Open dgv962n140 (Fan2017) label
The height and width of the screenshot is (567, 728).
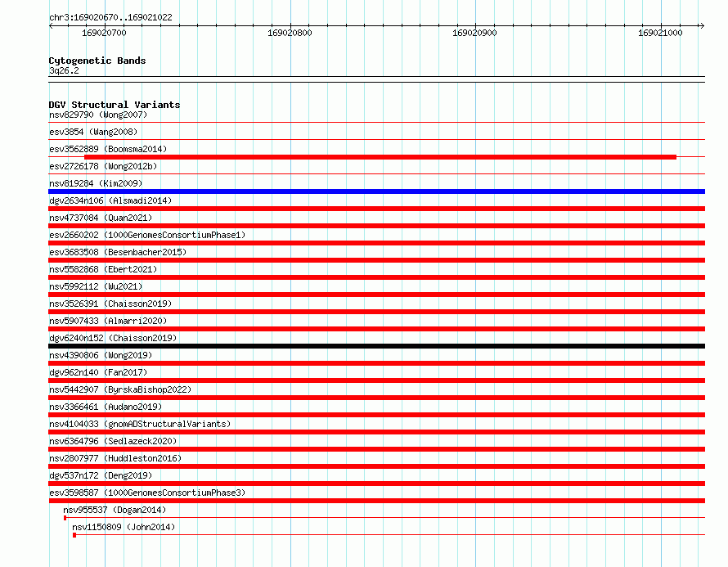98,372
